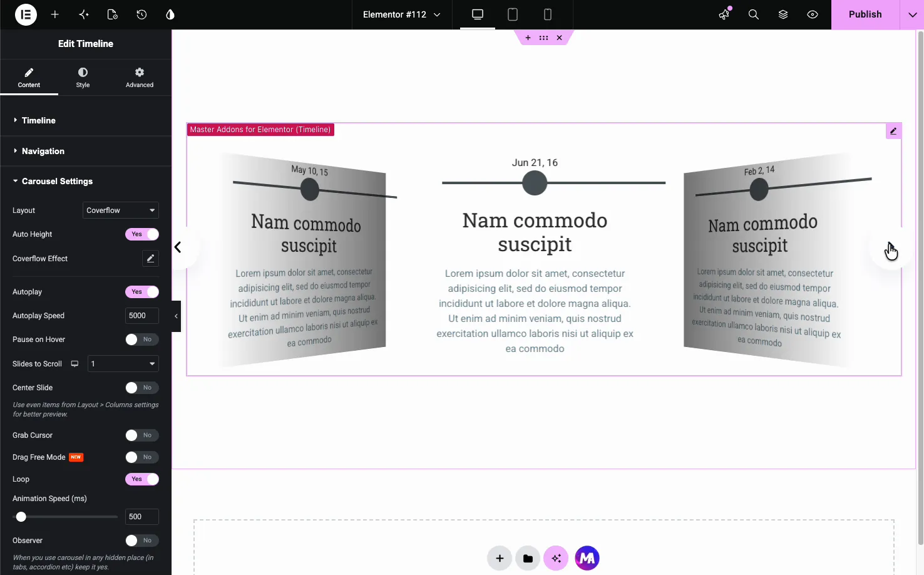Open the Structure layers icon
Image resolution: width=924 pixels, height=575 pixels.
783,14
